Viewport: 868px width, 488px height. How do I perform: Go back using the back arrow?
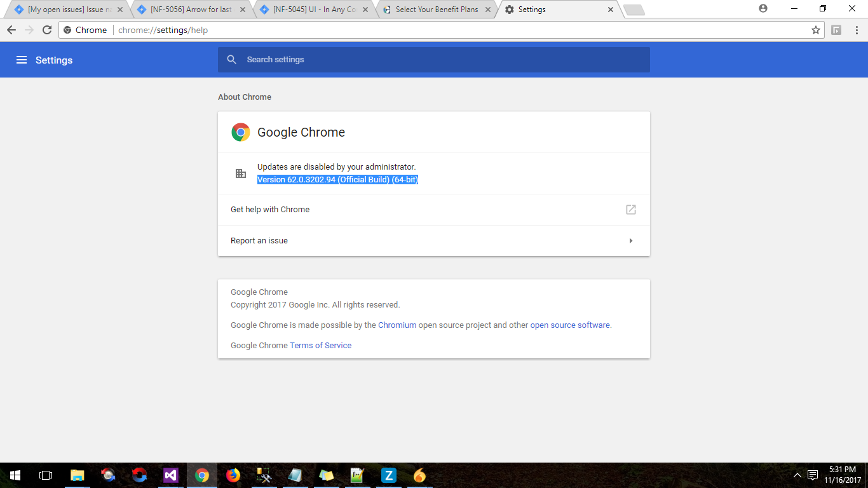tap(11, 30)
